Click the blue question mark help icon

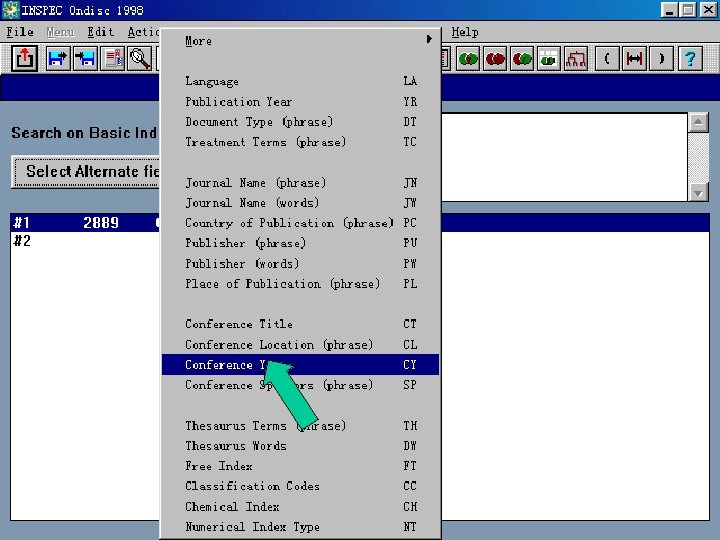click(x=690, y=58)
